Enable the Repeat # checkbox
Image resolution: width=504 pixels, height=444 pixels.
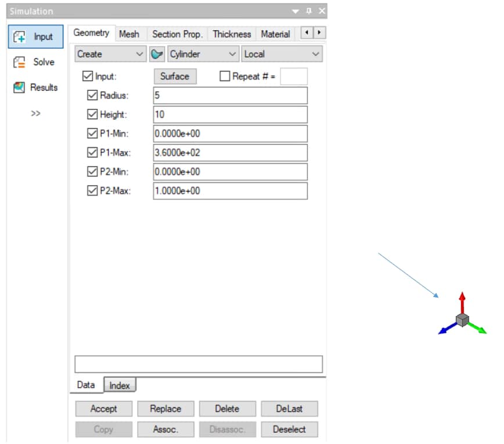(x=225, y=76)
